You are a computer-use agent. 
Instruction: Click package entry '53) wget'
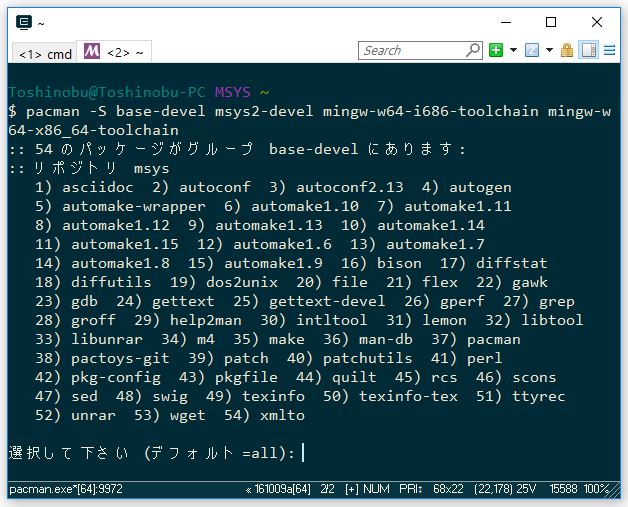tap(169, 415)
